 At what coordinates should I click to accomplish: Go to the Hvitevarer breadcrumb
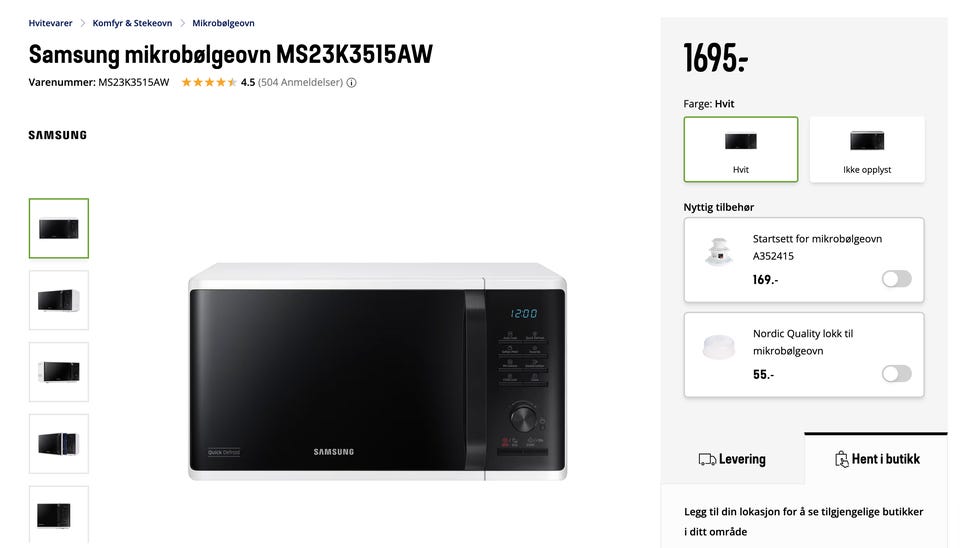[50, 23]
